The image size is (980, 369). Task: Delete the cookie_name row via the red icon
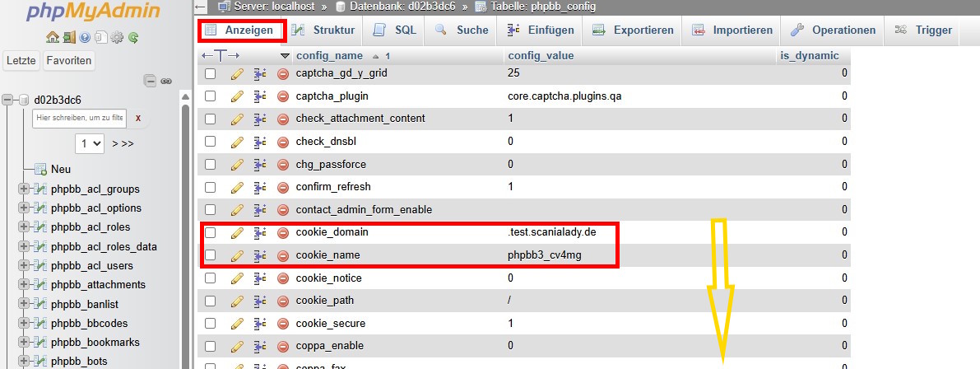coord(284,255)
